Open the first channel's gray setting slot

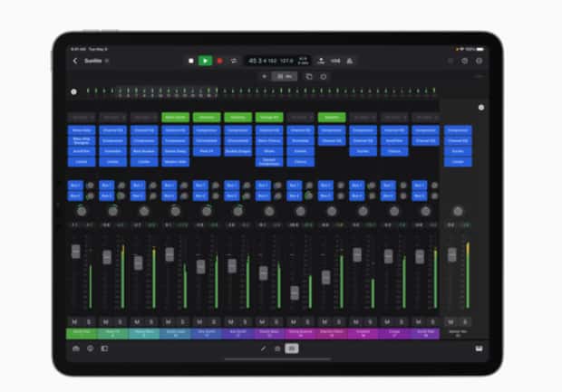[x=82, y=118]
